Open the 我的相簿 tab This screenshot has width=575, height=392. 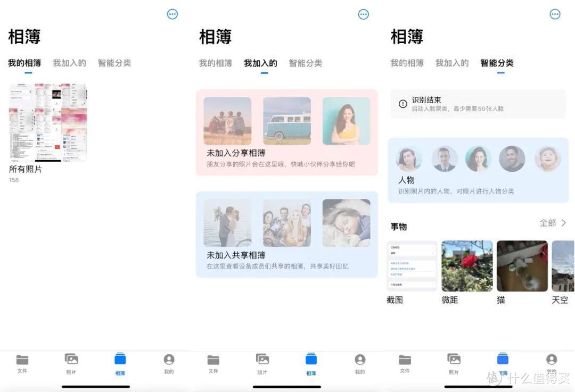point(24,63)
